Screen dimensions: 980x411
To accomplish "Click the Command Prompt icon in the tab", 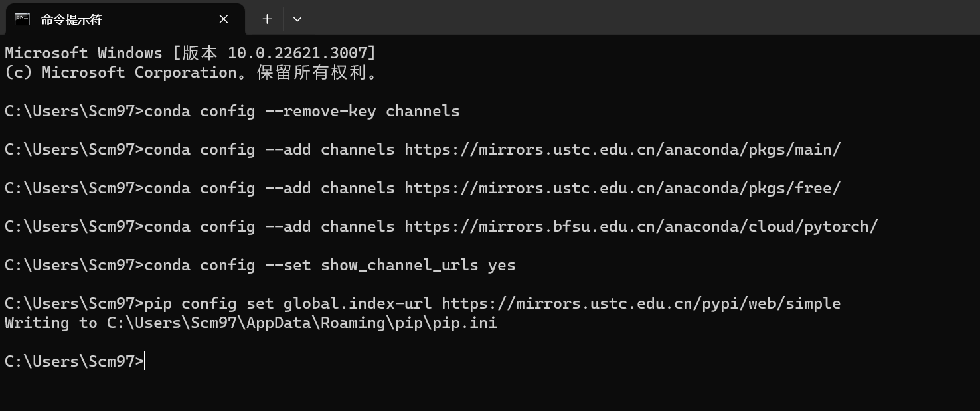I will point(22,19).
